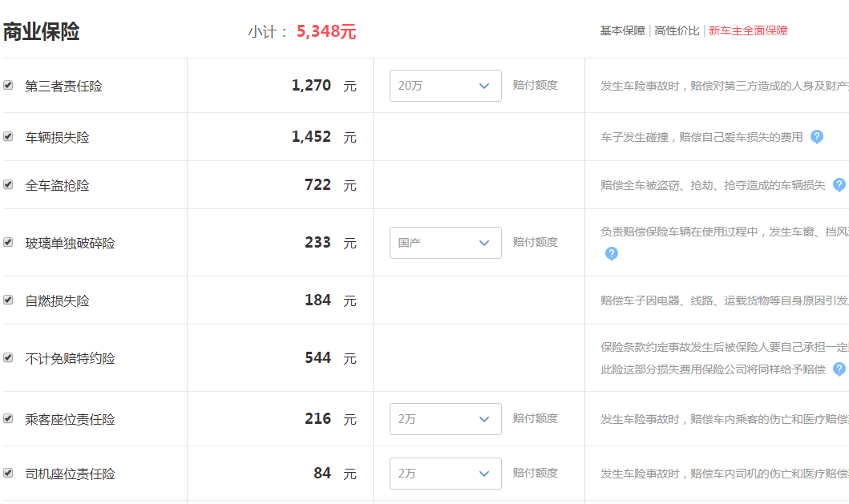Select 新车主全面保障 plan link
This screenshot has width=849, height=504.
point(748,31)
